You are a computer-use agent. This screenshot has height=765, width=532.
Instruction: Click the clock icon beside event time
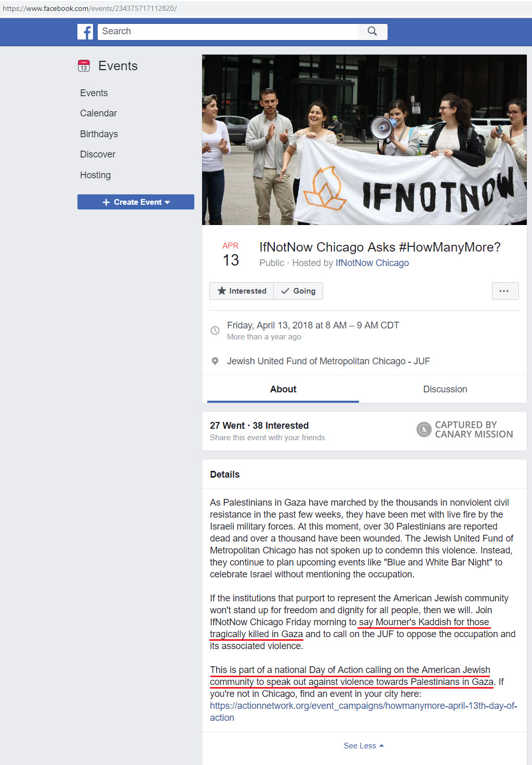coord(215,331)
